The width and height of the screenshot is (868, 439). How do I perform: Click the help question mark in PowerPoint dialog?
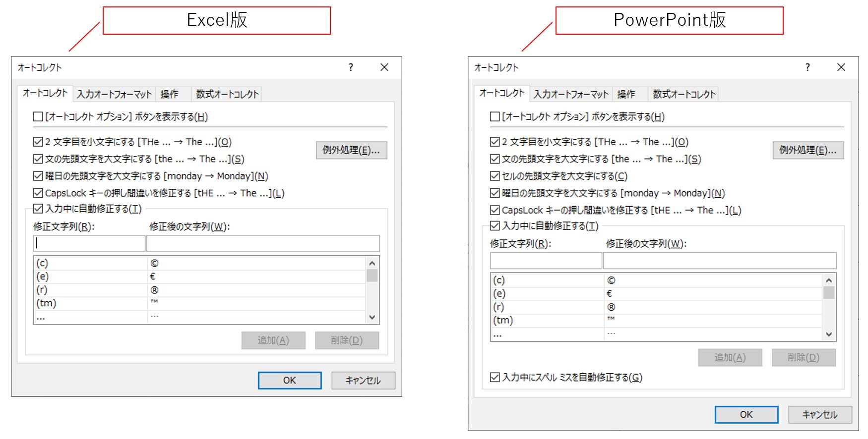click(807, 67)
